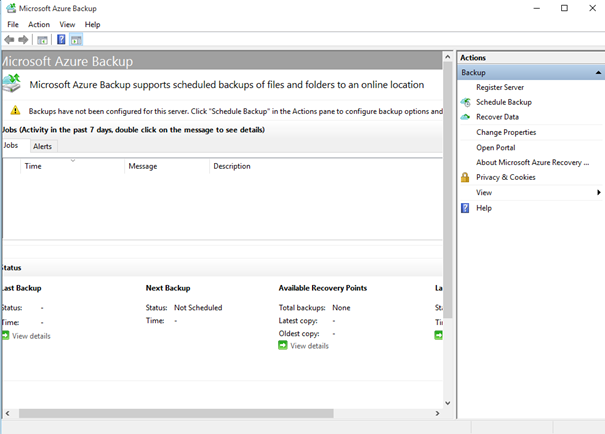This screenshot has width=605, height=434.
Task: Open the Action menu
Action: 39,24
